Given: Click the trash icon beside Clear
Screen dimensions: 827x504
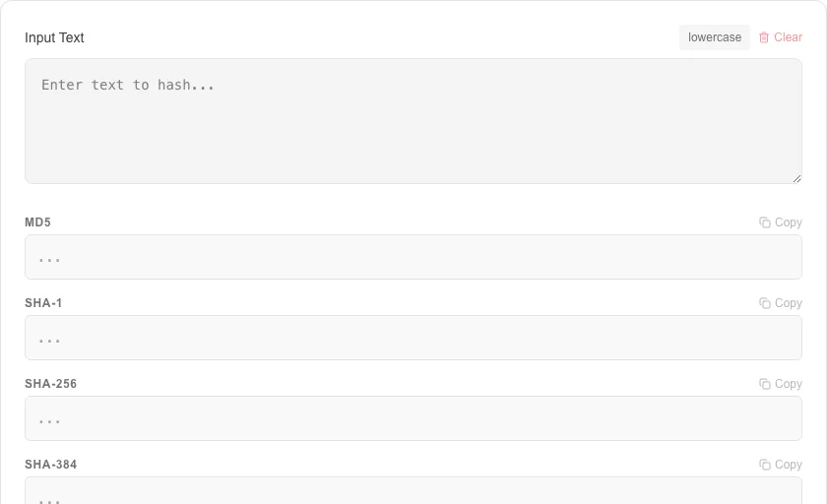Looking at the screenshot, I should 764,37.
